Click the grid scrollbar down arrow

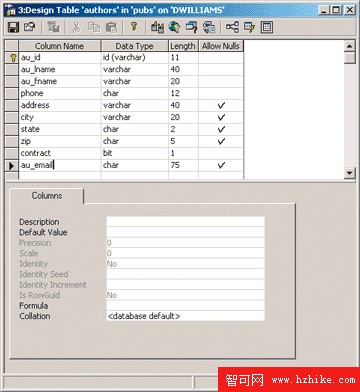click(349, 173)
